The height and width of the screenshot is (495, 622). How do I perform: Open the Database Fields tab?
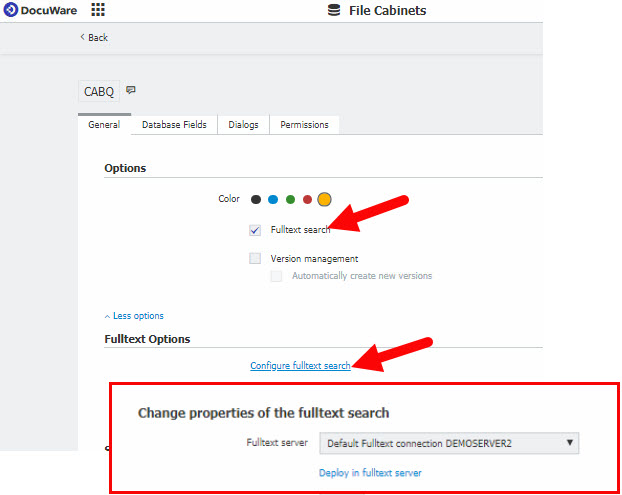(x=174, y=125)
